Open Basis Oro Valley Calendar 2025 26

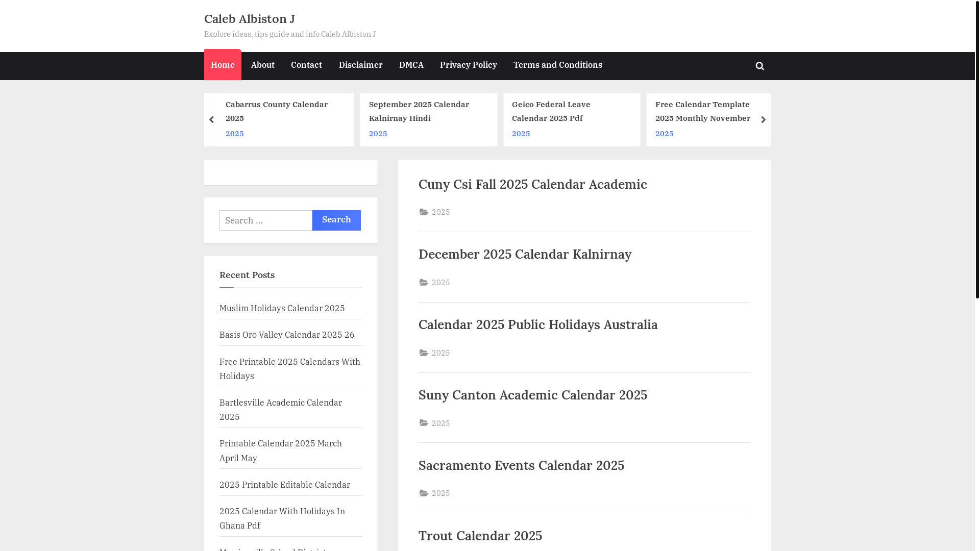pos(287,335)
